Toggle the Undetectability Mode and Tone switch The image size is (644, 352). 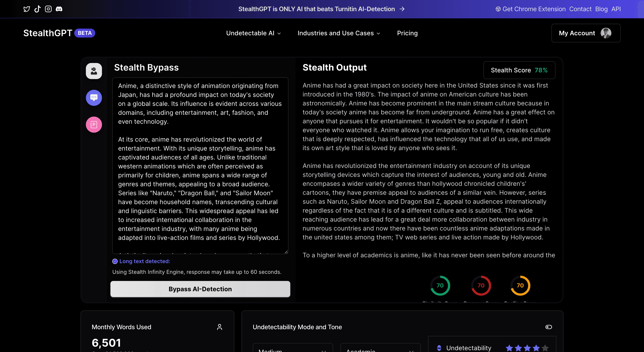click(548, 327)
